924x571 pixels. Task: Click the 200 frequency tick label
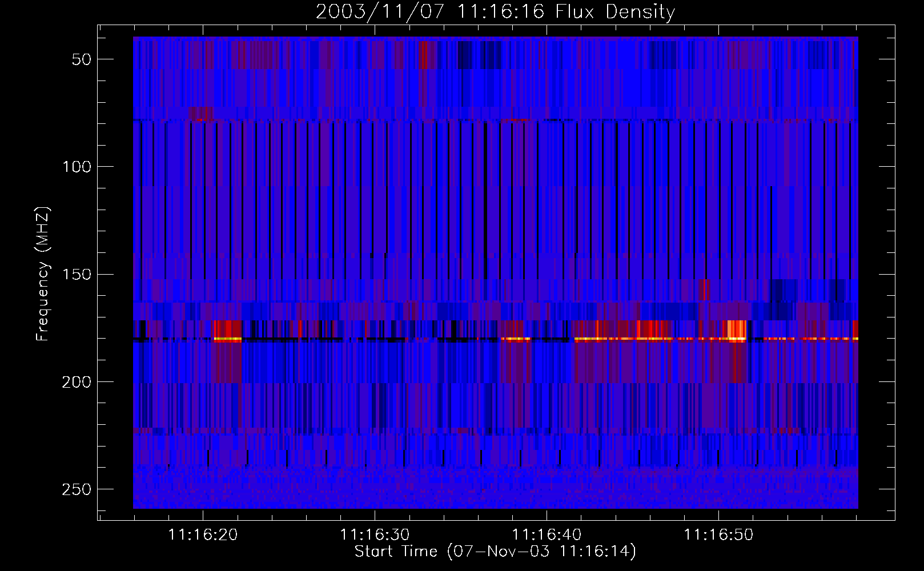(77, 382)
